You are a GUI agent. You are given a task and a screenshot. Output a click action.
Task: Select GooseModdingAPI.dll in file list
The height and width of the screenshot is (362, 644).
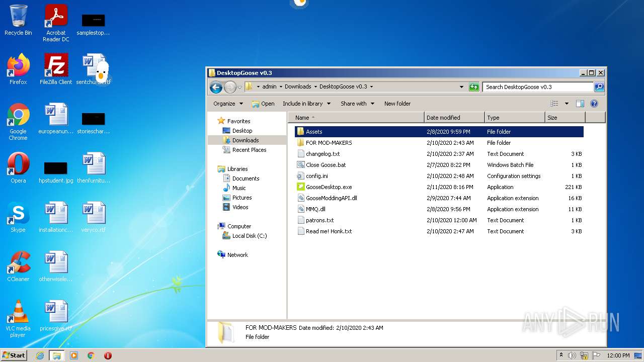pyautogui.click(x=331, y=198)
